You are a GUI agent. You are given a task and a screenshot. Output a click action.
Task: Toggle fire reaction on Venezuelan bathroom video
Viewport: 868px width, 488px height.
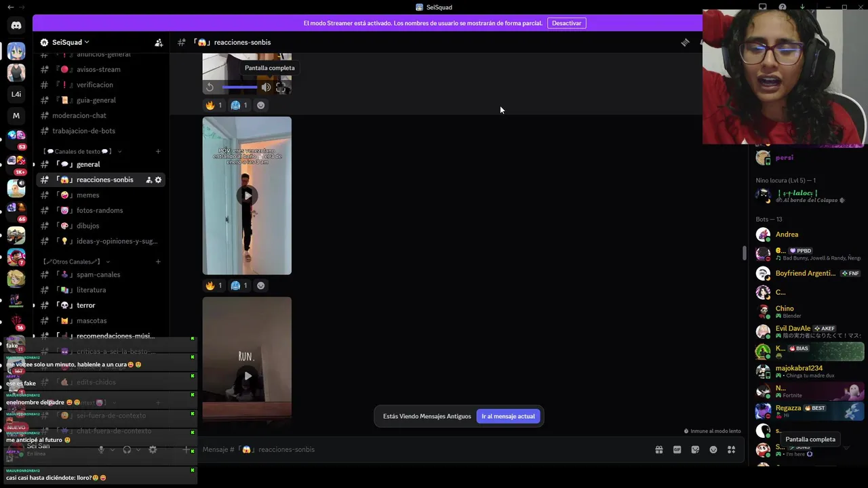click(x=214, y=285)
